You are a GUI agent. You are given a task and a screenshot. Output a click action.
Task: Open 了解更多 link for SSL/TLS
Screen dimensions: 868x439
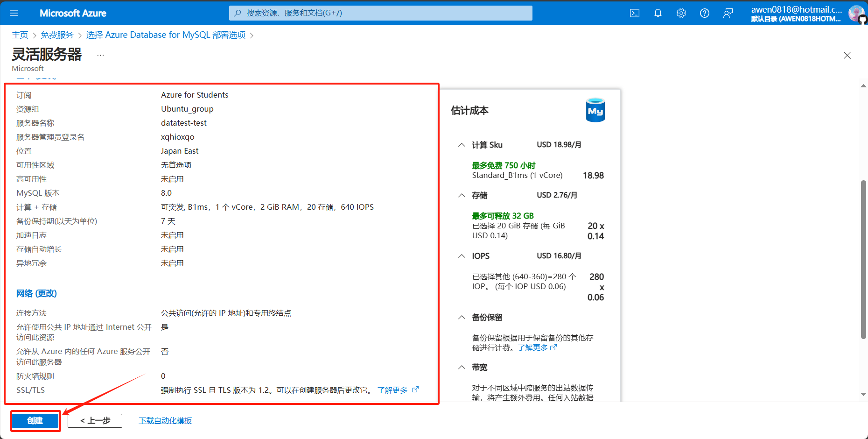(x=392, y=390)
